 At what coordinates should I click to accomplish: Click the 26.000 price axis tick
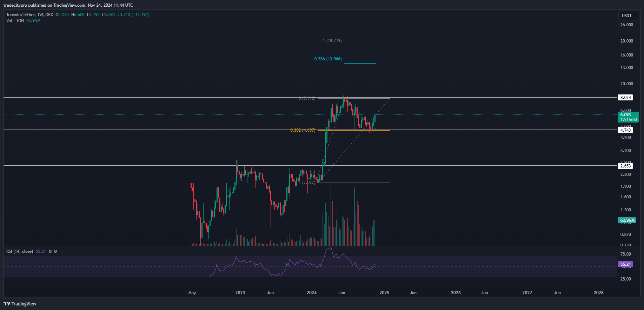tap(627, 25)
